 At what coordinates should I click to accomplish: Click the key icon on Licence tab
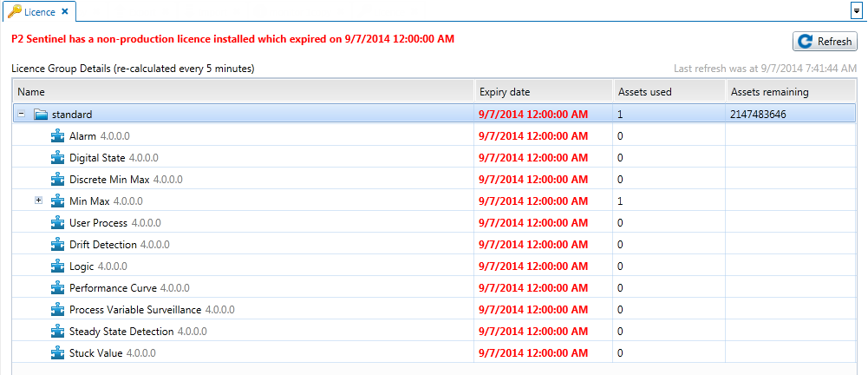pos(15,11)
